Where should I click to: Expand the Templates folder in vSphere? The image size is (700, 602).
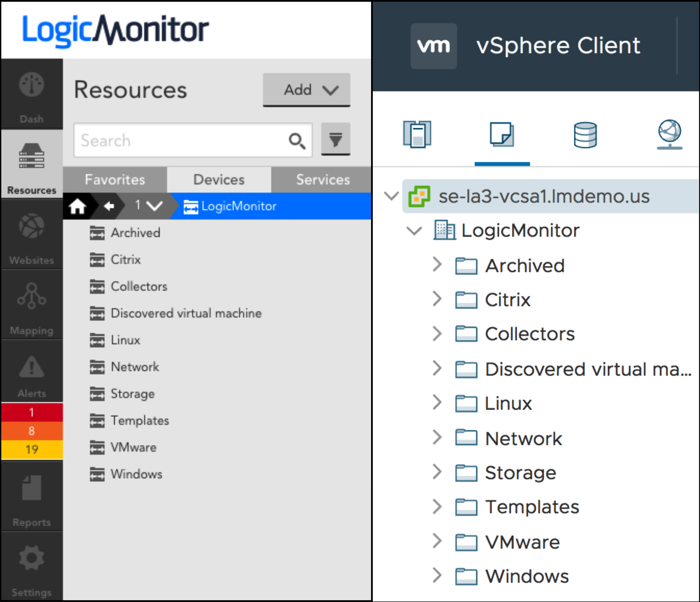[437, 506]
